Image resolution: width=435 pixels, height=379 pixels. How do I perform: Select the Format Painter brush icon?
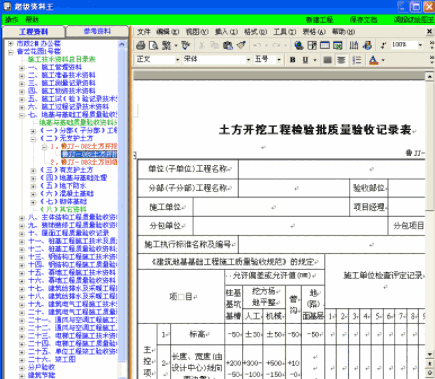(241, 45)
